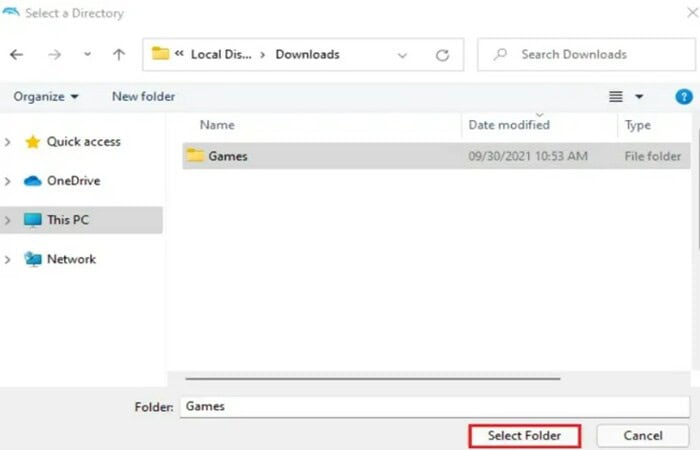Click the forward navigation arrow
This screenshot has width=700, height=450.
(54, 55)
